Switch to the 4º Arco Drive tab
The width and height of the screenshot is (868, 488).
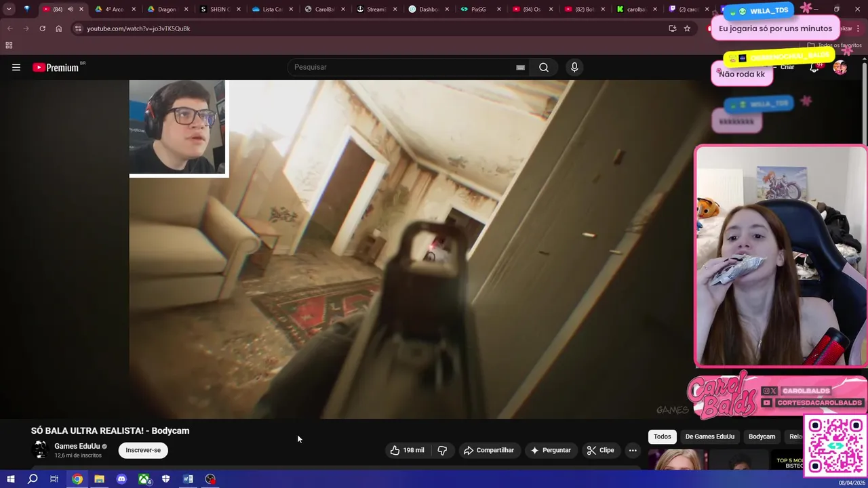pyautogui.click(x=114, y=9)
